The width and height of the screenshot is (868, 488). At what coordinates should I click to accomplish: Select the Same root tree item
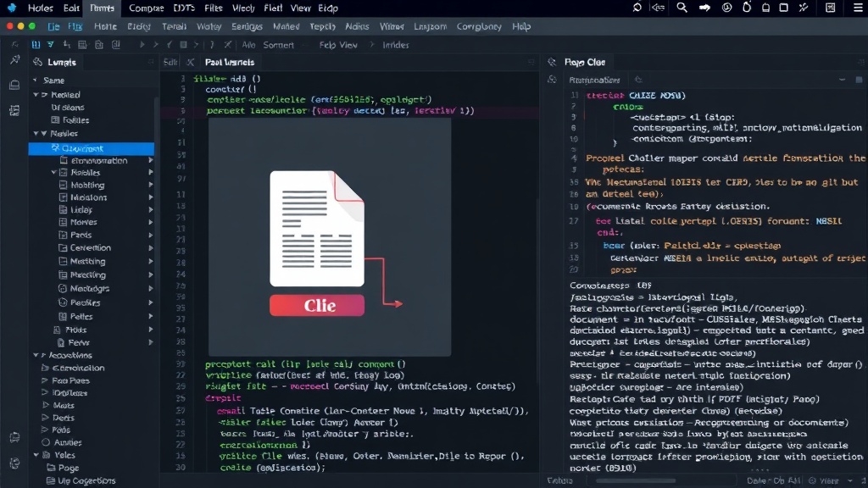pyautogui.click(x=53, y=80)
